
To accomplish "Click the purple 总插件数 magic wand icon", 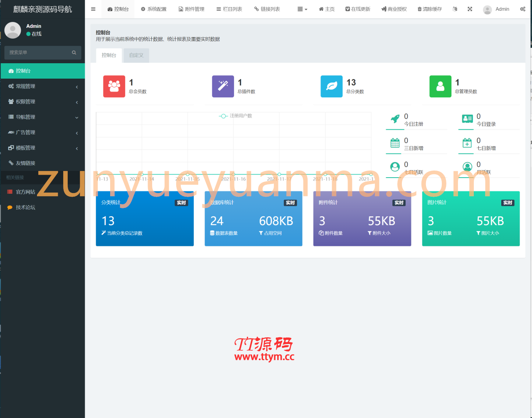I will click(223, 86).
